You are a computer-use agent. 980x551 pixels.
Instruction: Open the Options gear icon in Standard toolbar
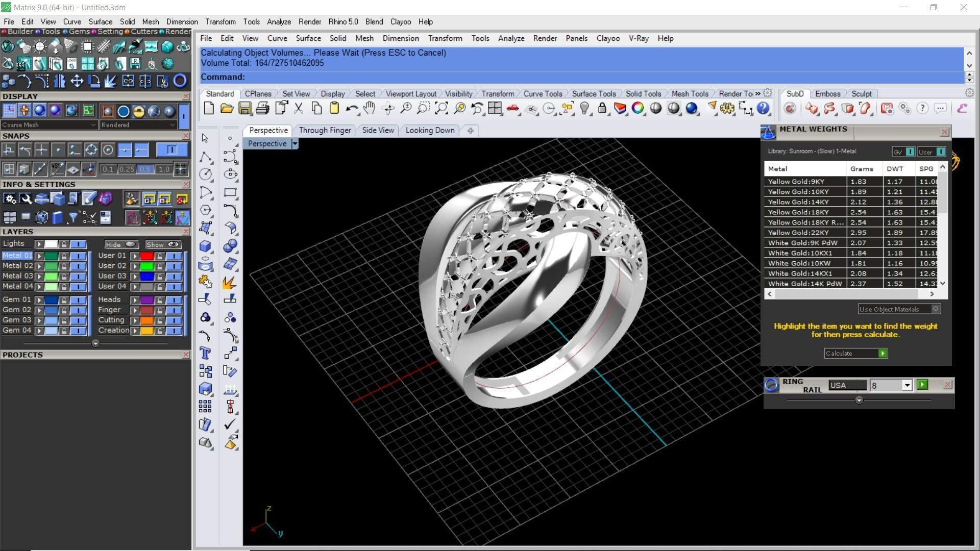[x=727, y=108]
